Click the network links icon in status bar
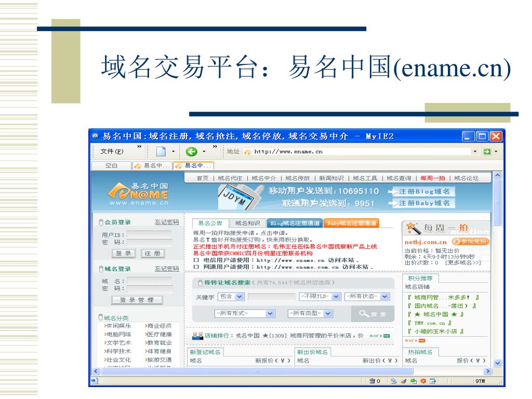 (394, 381)
